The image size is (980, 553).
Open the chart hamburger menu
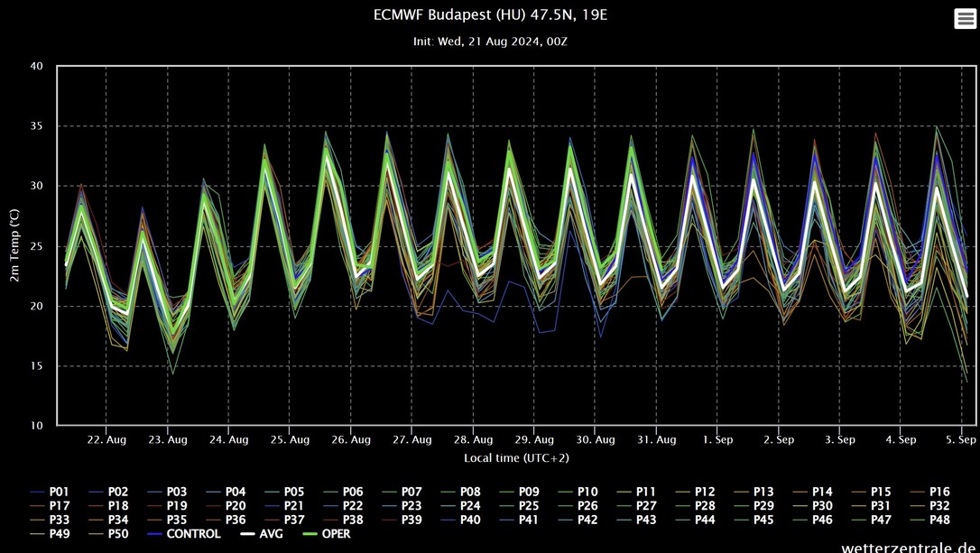[965, 19]
